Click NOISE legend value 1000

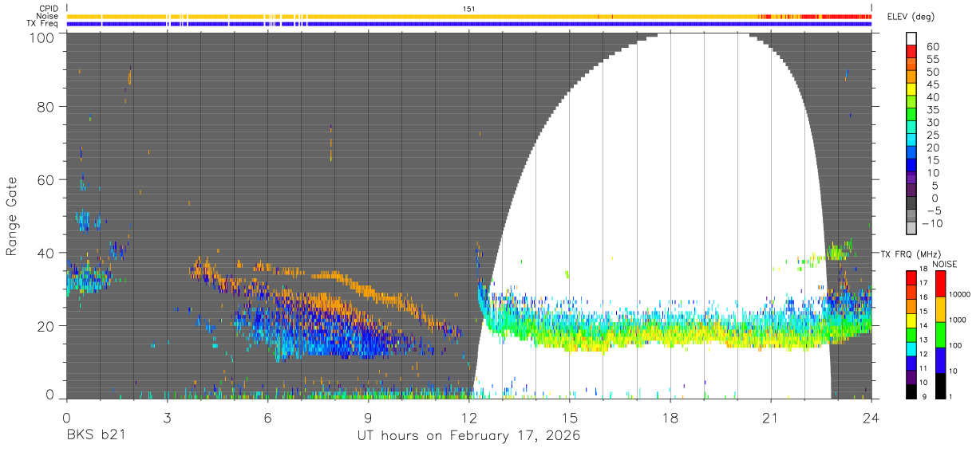point(958,320)
